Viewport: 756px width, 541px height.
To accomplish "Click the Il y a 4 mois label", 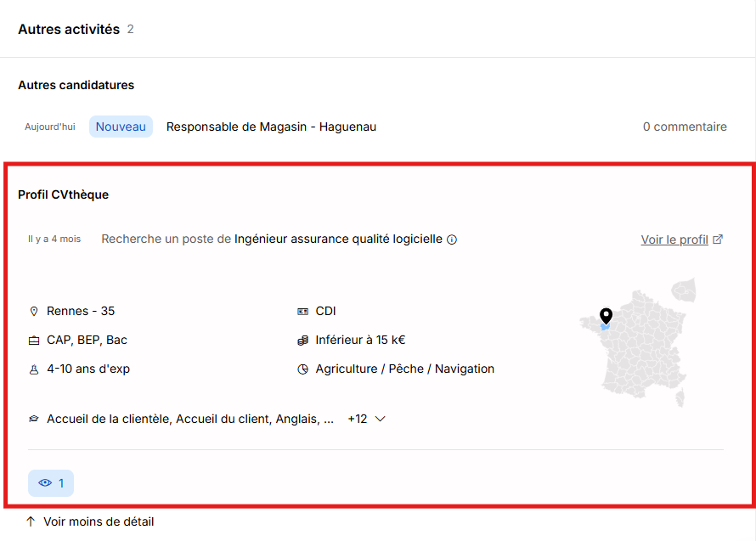I will 54,240.
